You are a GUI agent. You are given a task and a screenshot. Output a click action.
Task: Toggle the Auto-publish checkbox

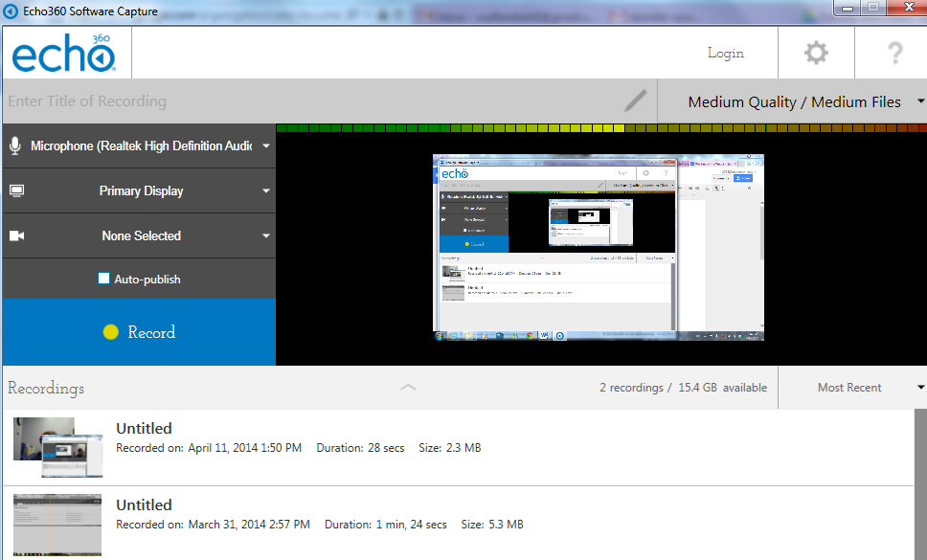coord(103,279)
